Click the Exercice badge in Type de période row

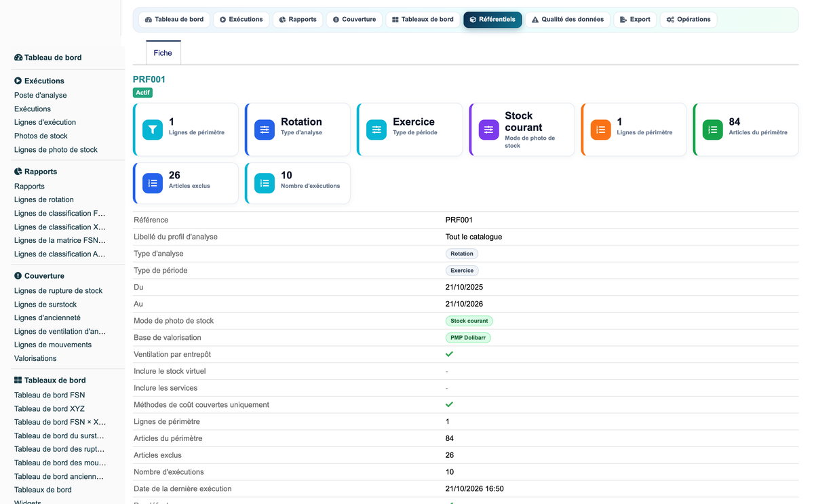462,271
